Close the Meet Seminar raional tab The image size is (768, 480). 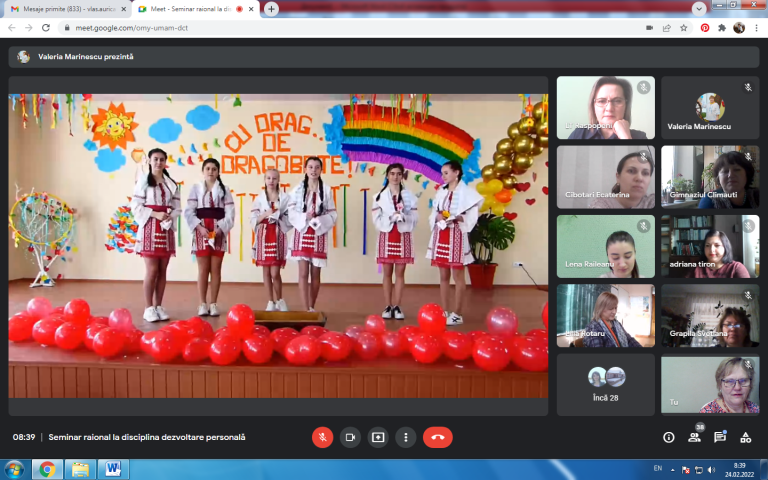[253, 9]
